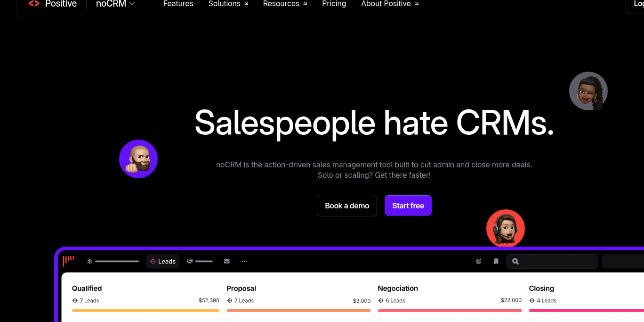Expand the noCRM product switcher dropdown
644x322 pixels.
pyautogui.click(x=115, y=4)
